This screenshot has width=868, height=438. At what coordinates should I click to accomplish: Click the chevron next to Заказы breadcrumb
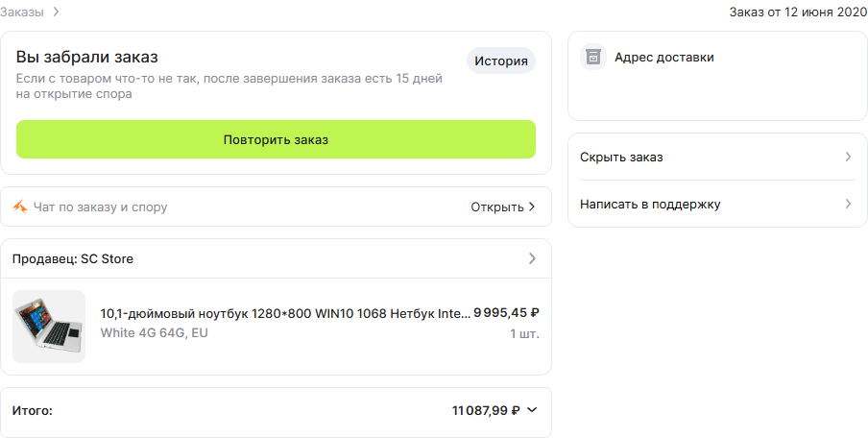click(x=56, y=12)
